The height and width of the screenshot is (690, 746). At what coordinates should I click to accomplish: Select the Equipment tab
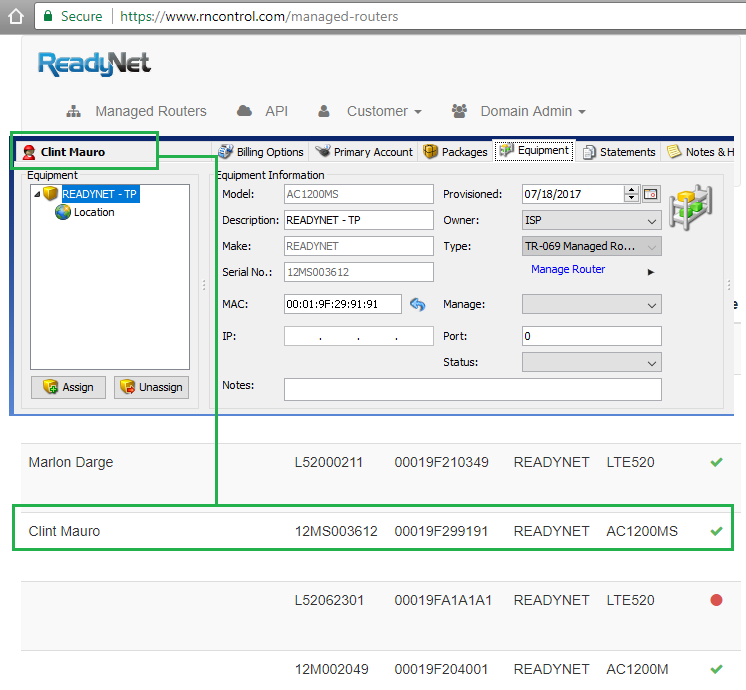coord(534,151)
